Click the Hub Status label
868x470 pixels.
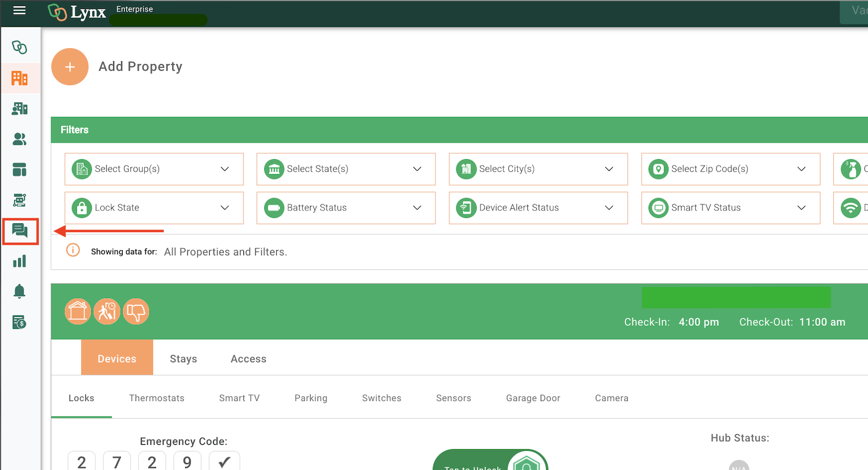[740, 438]
